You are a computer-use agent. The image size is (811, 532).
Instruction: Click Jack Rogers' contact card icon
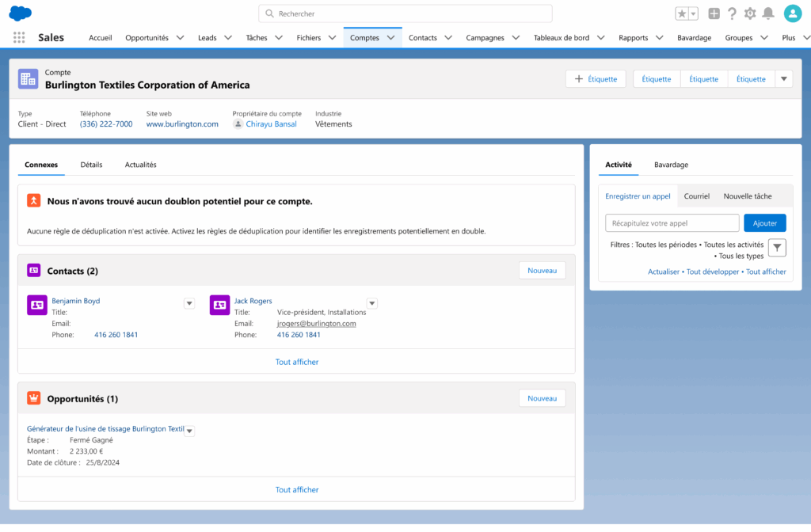[219, 305]
